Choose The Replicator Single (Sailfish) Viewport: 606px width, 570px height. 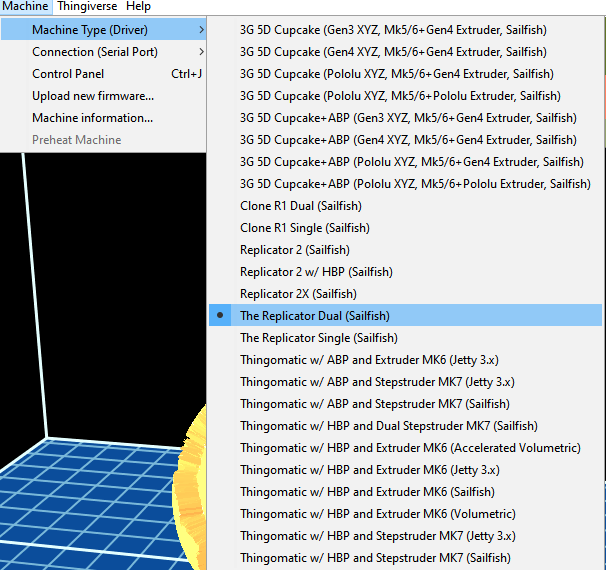pos(405,338)
